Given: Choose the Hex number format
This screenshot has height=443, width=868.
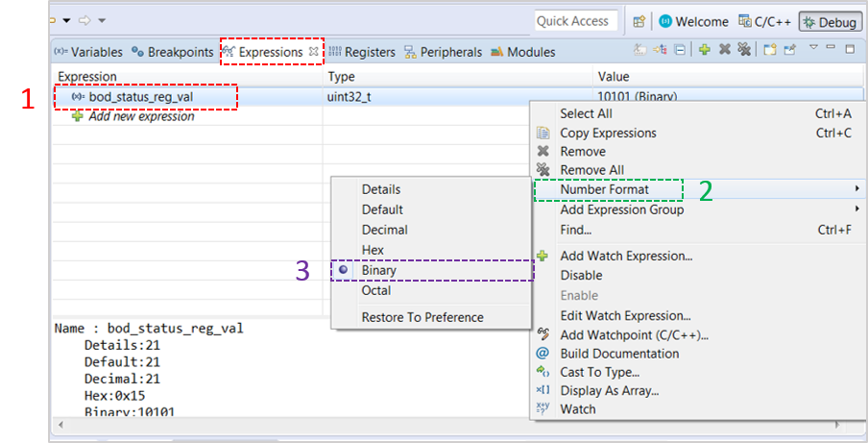Looking at the screenshot, I should pyautogui.click(x=373, y=250).
